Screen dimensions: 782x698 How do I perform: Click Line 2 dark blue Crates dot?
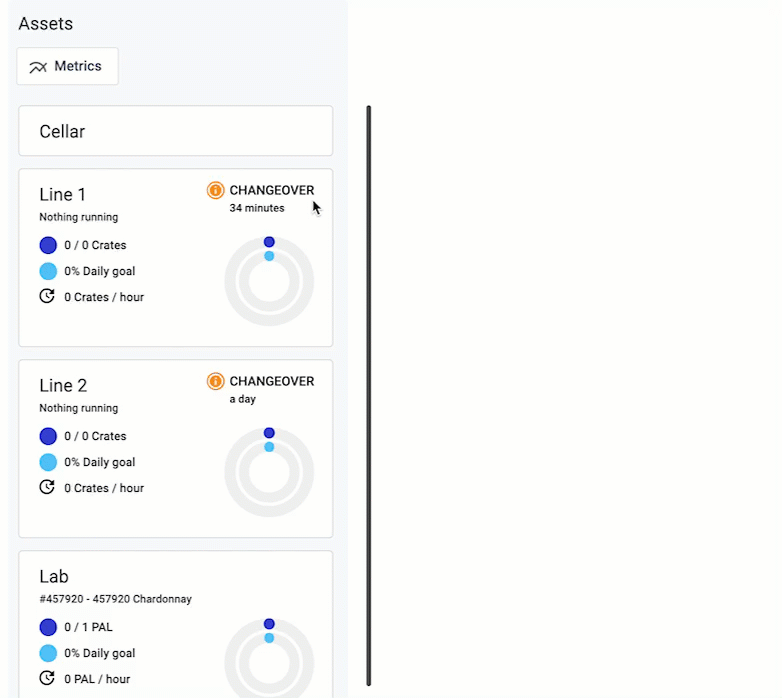(48, 436)
